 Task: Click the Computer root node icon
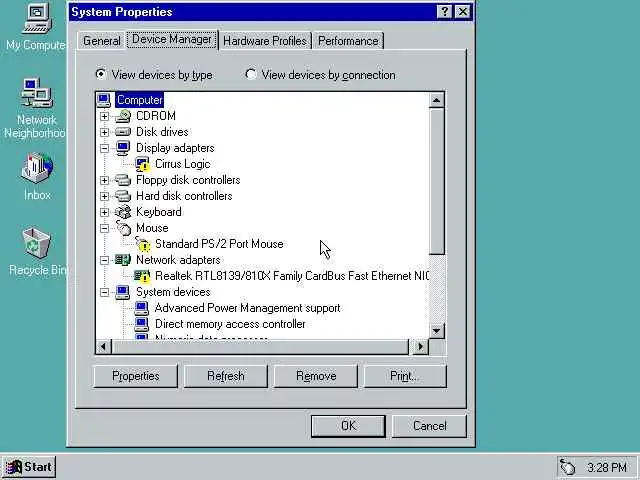coord(104,100)
